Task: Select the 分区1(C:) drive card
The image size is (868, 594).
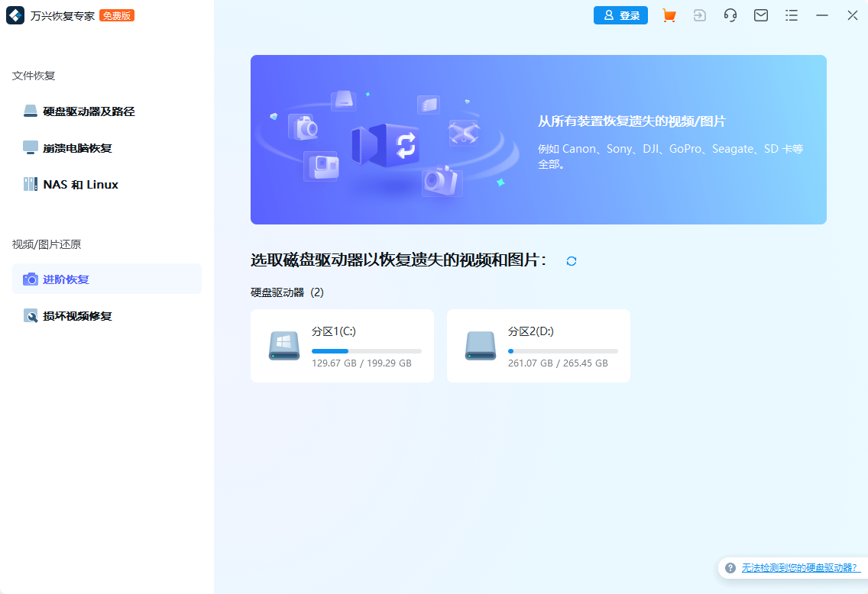Action: pyautogui.click(x=342, y=346)
